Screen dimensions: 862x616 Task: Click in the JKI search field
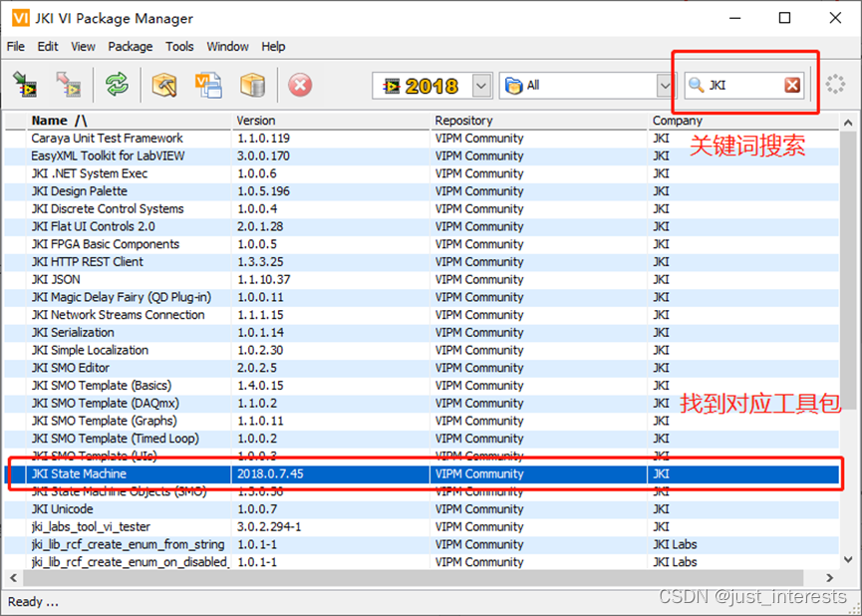tap(743, 86)
